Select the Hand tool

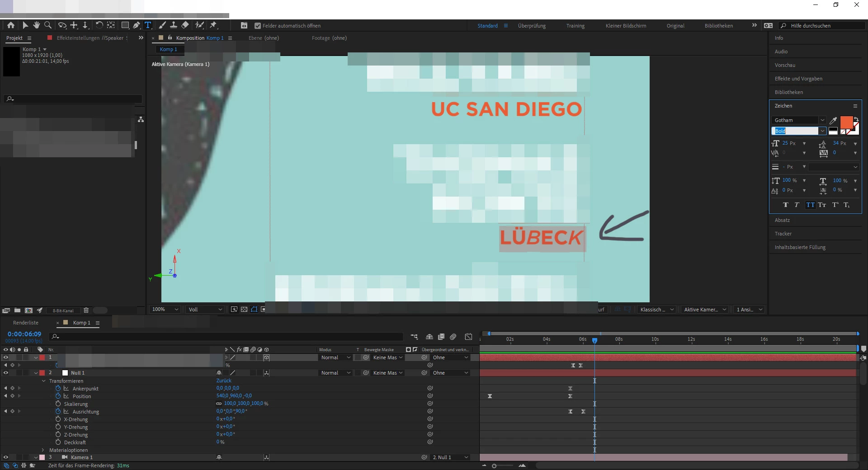[37, 25]
